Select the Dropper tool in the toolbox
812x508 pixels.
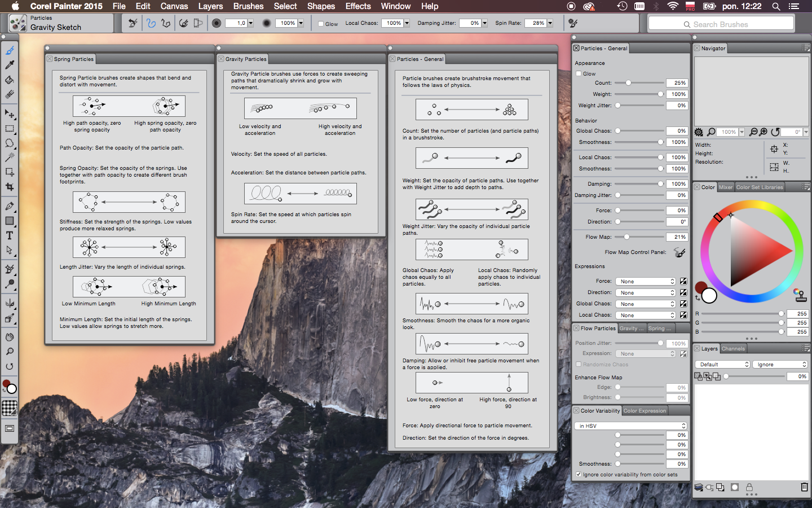click(x=10, y=65)
